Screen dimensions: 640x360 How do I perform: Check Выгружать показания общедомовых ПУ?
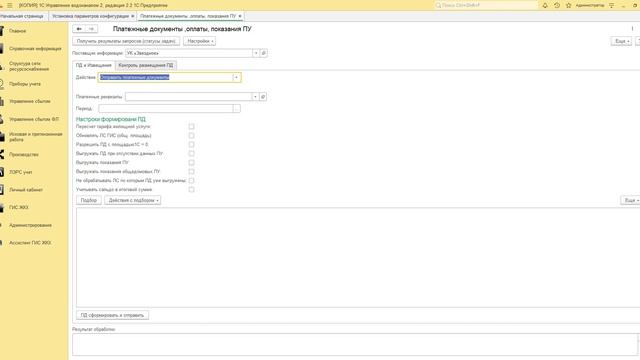pos(191,171)
